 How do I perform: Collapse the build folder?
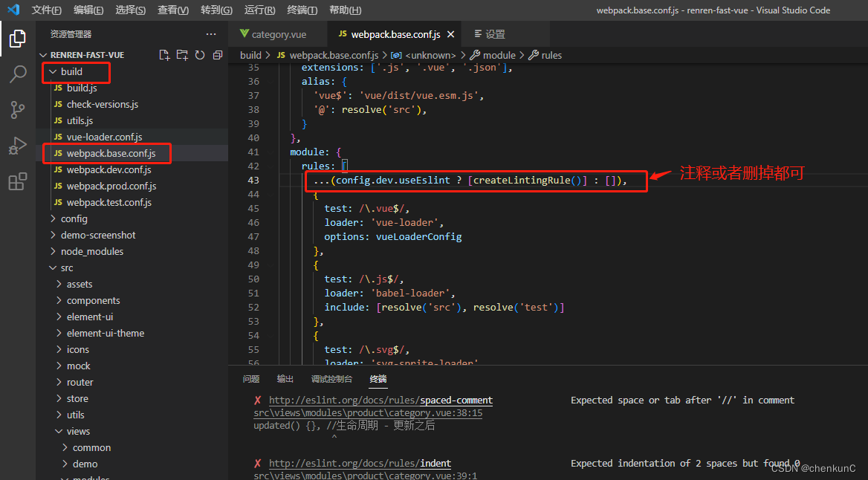(x=132, y=71)
